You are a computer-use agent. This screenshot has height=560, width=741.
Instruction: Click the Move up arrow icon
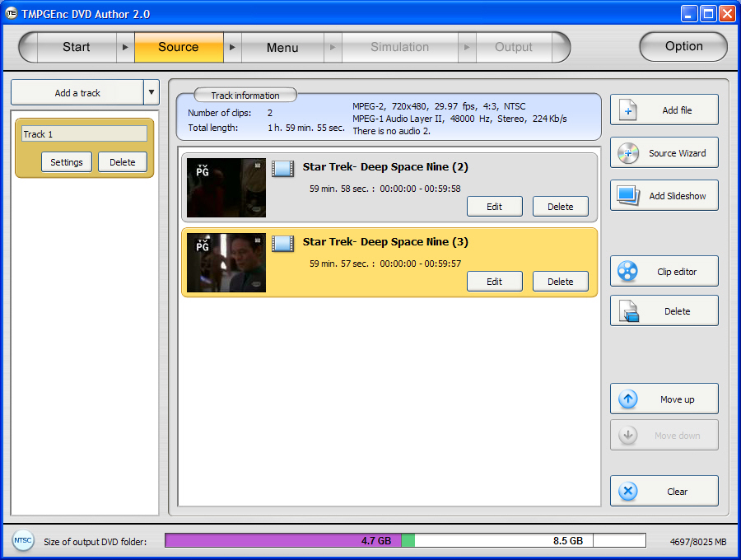[628, 399]
